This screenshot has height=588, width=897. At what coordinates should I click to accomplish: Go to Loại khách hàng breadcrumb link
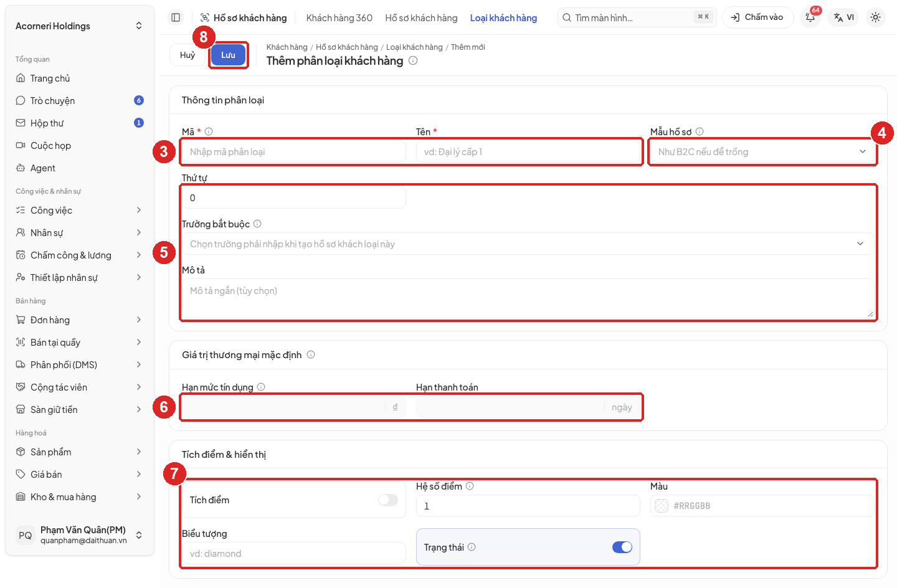[414, 47]
